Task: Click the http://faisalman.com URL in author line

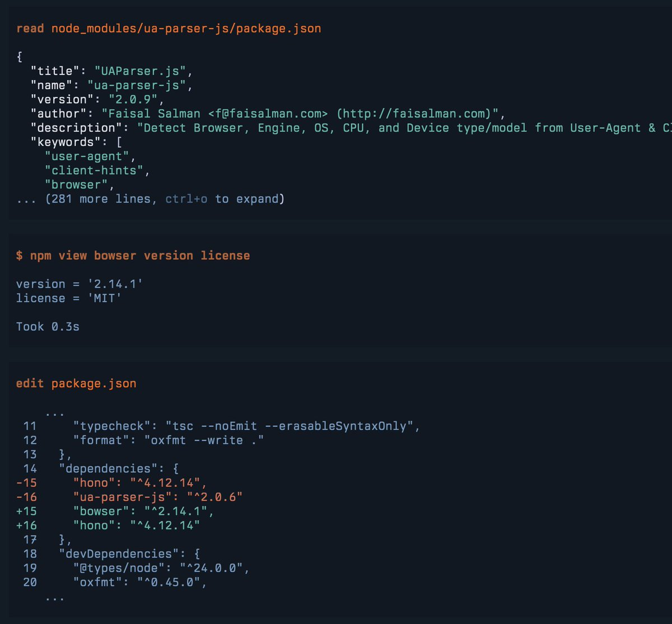Action: click(414, 114)
